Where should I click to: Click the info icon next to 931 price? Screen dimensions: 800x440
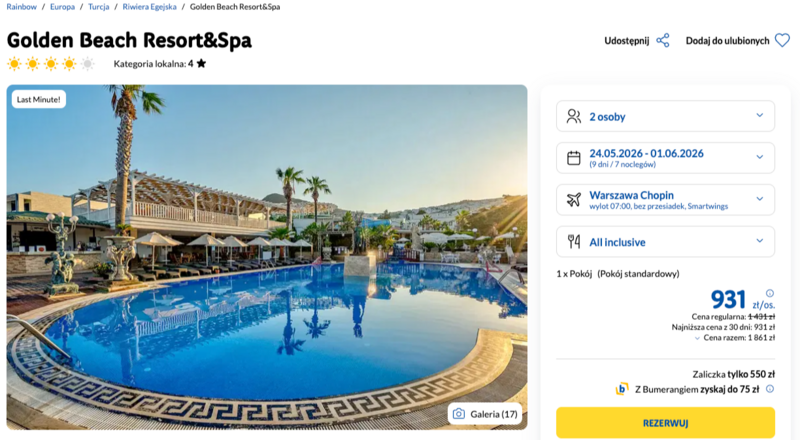coord(769,293)
